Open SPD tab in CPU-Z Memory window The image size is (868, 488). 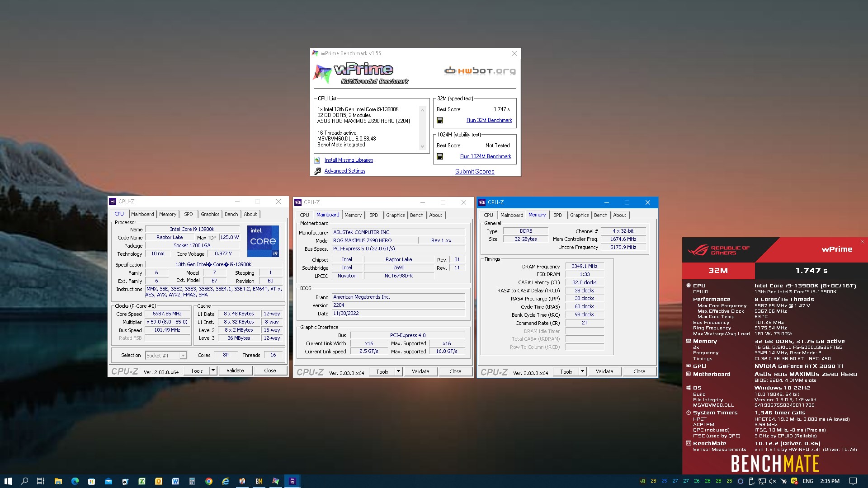(558, 215)
